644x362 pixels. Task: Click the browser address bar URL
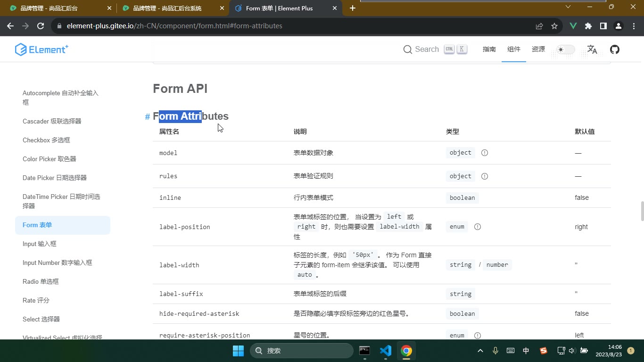coord(174,26)
